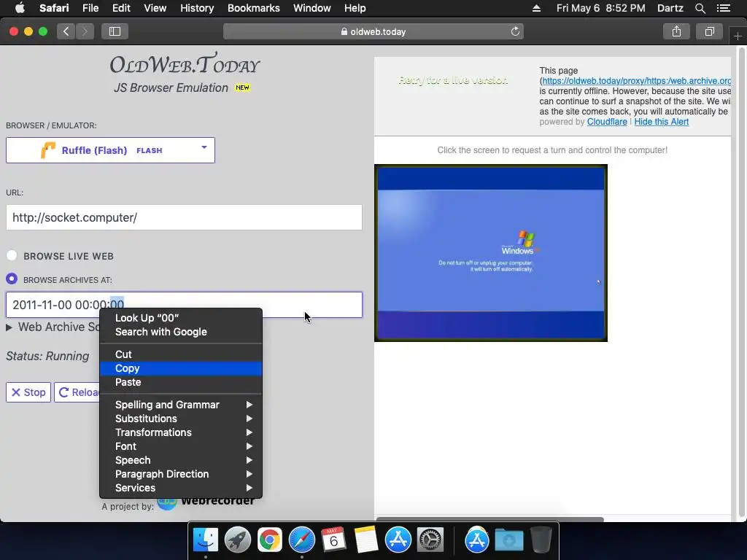Viewport: 747px width, 560px height.
Task: Click the Dartz user name in menu bar
Action: coord(670,8)
